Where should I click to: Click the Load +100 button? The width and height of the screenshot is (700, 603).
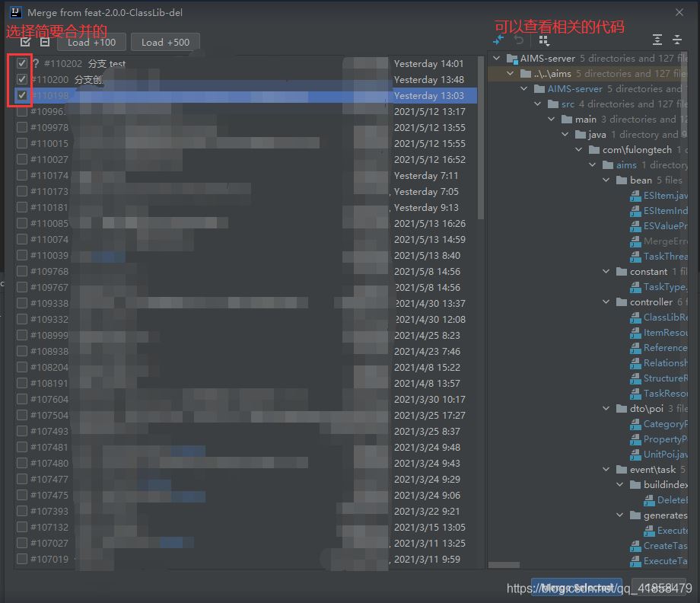point(91,42)
